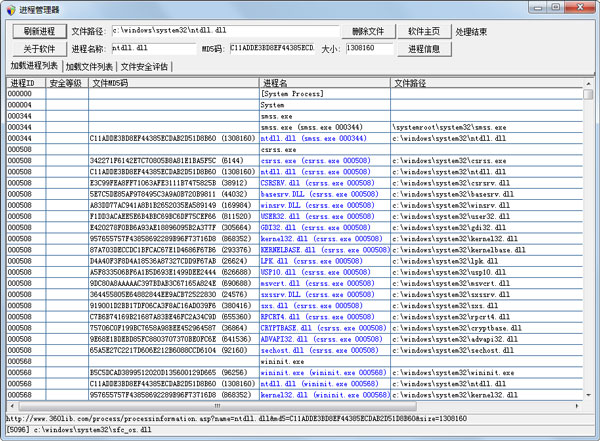Open wininit.exe (wininit.exe 000568) link

pos(323,372)
